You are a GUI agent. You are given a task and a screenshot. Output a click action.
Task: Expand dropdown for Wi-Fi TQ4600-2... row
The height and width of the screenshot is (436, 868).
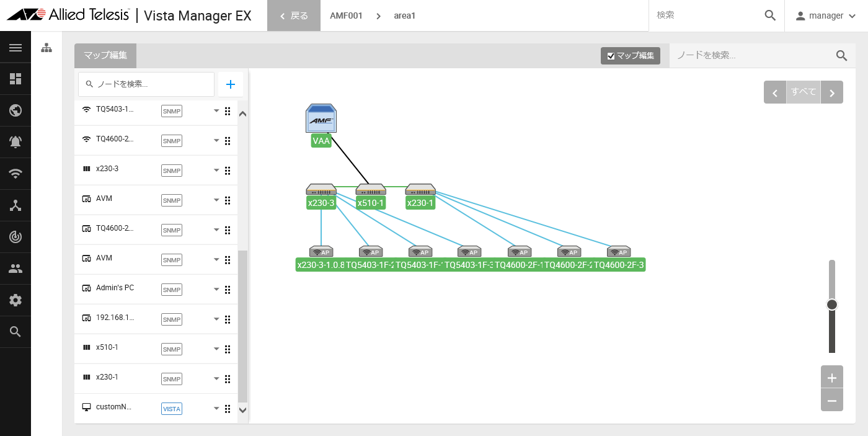click(216, 141)
